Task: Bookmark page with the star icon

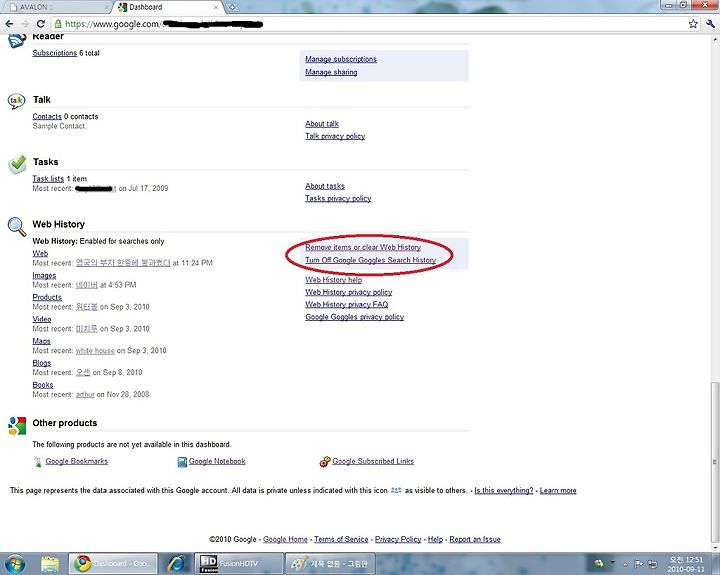Action: point(693,24)
